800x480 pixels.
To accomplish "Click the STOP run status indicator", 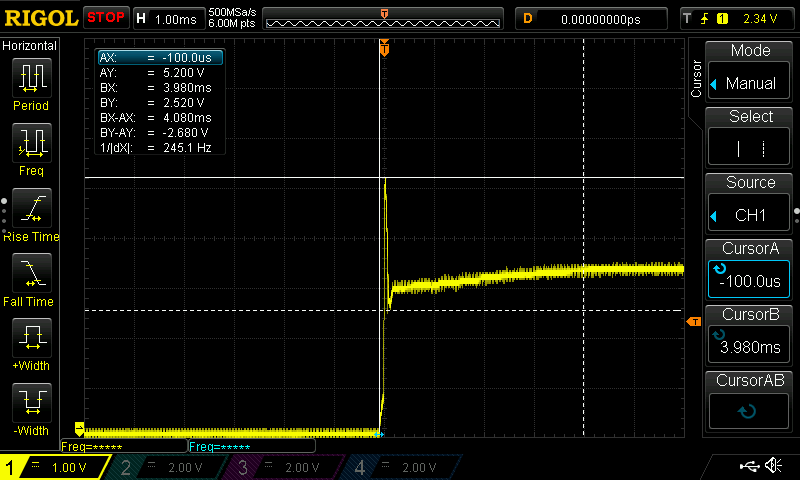I will [106, 17].
